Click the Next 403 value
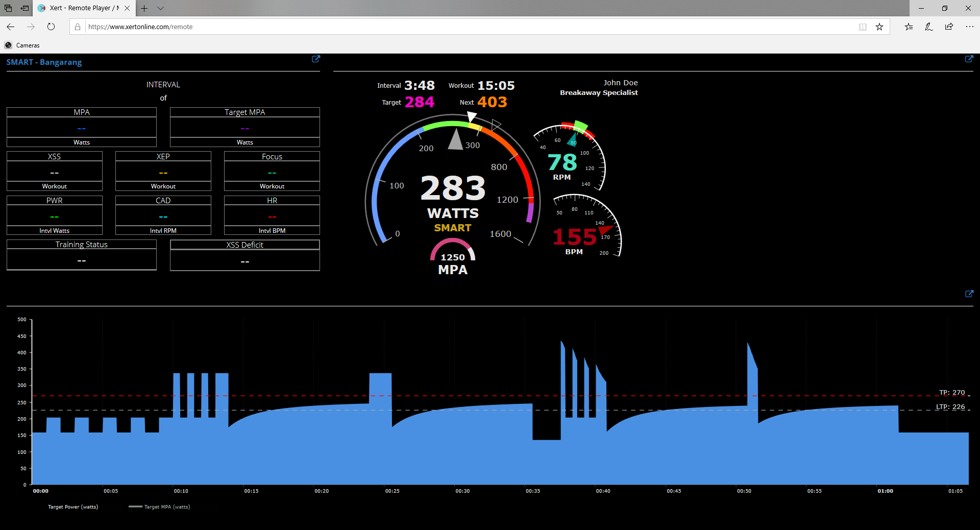Viewport: 980px width, 530px height. coord(492,102)
